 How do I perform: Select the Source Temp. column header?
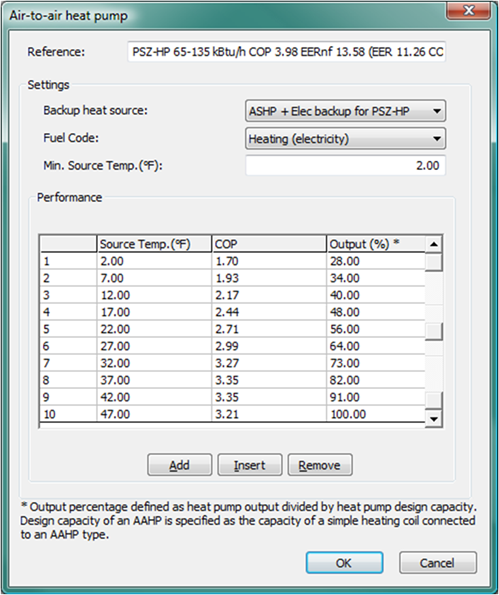(154, 244)
